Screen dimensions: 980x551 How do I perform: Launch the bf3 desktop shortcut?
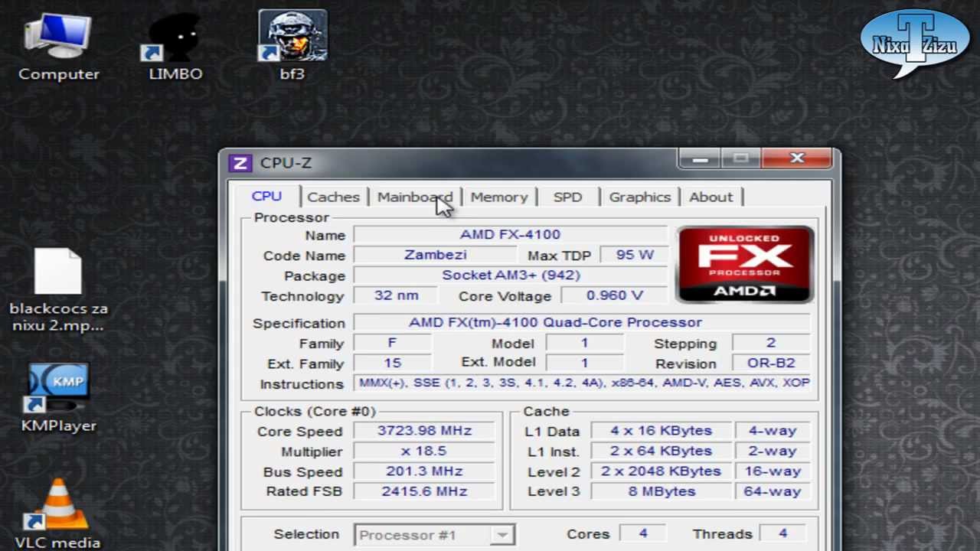pos(292,47)
